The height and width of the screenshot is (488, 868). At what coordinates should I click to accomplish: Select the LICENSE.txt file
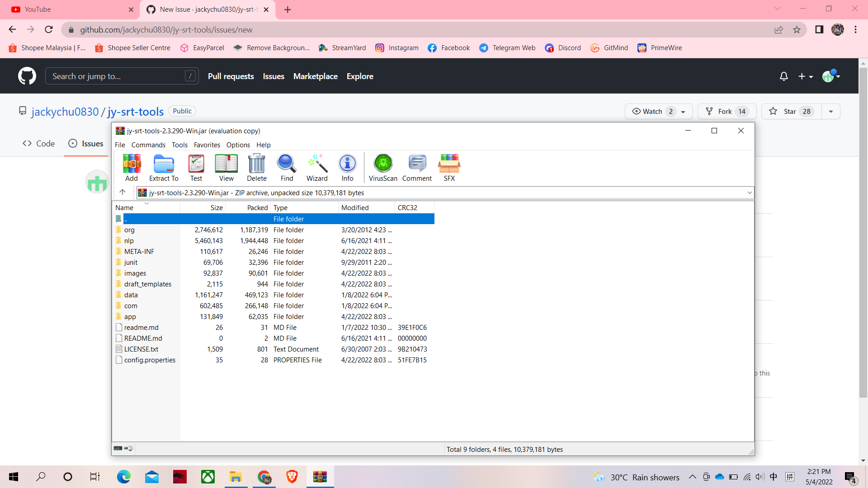point(273,349)
